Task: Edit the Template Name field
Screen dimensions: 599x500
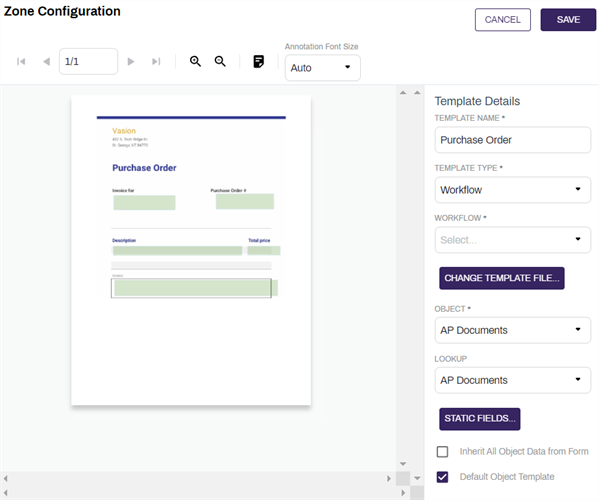Action: [512, 140]
